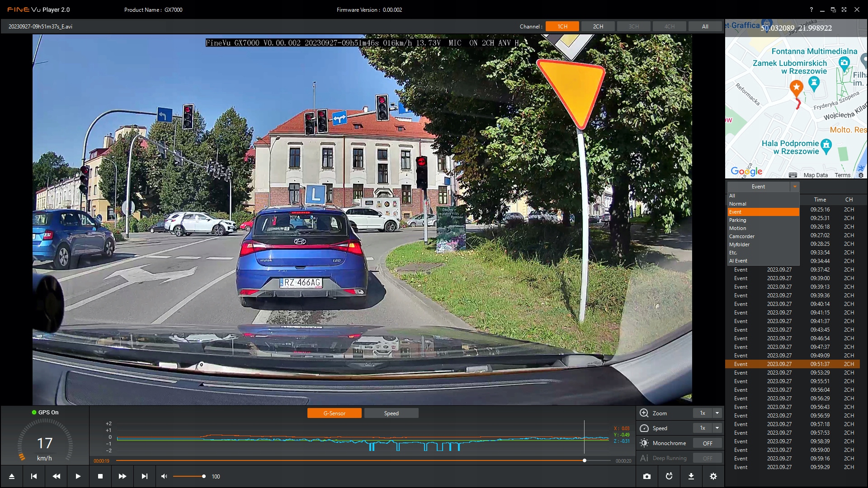The image size is (868, 488).
Task: Click the volume slider handle
Action: tap(204, 476)
